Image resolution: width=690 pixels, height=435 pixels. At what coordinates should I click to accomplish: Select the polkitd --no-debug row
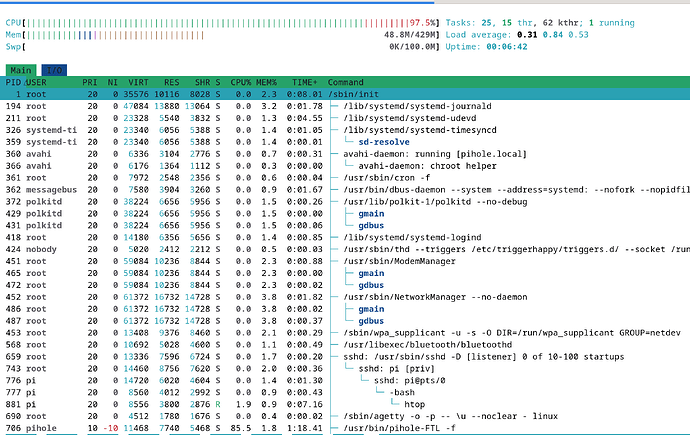coord(345,201)
